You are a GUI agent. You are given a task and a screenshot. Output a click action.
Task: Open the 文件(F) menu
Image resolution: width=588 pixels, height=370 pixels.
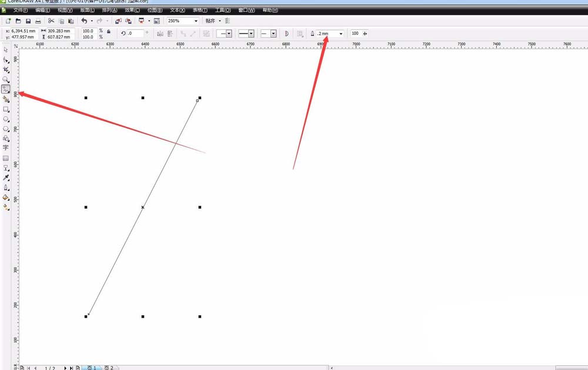click(x=21, y=11)
